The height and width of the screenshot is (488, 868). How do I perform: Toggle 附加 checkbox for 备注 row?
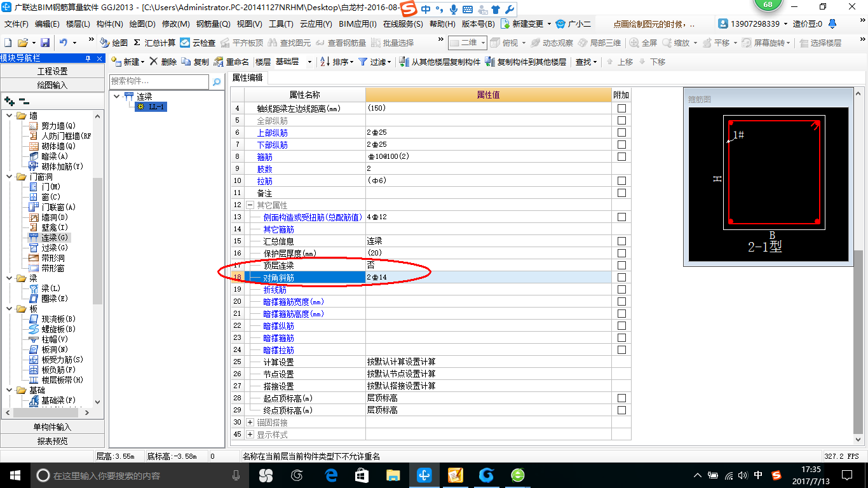pos(621,193)
